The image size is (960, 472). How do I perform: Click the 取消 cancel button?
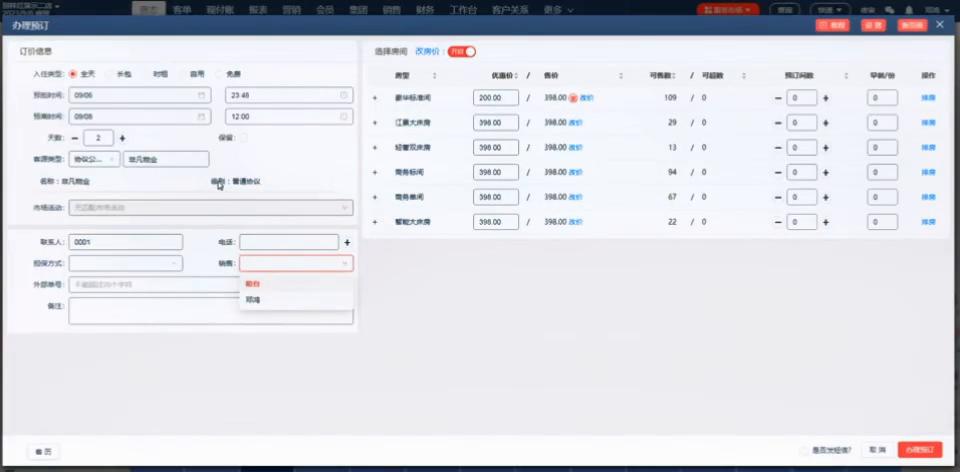pos(878,450)
